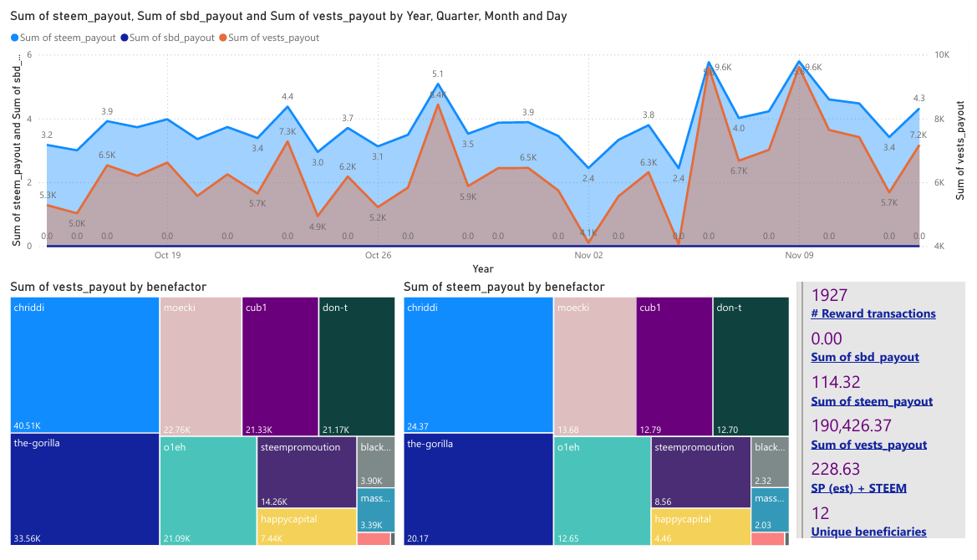Open the SP (est) + STEEM link
977x560 pixels.
coord(858,488)
